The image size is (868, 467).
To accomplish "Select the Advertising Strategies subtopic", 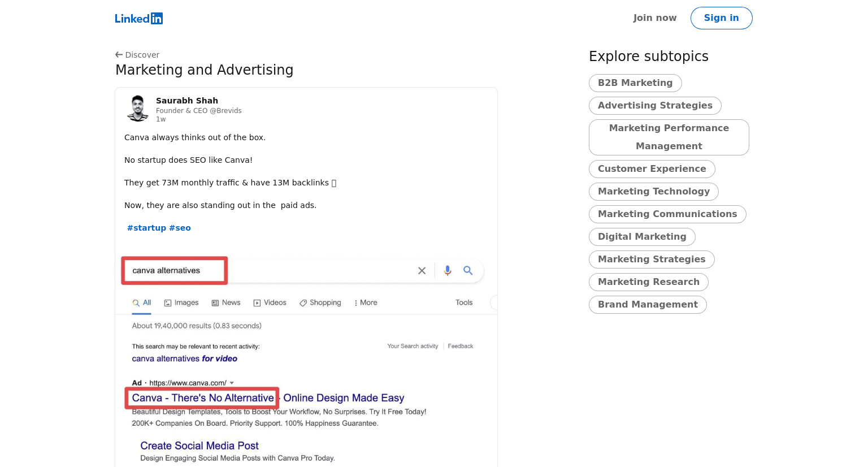I will (x=655, y=106).
